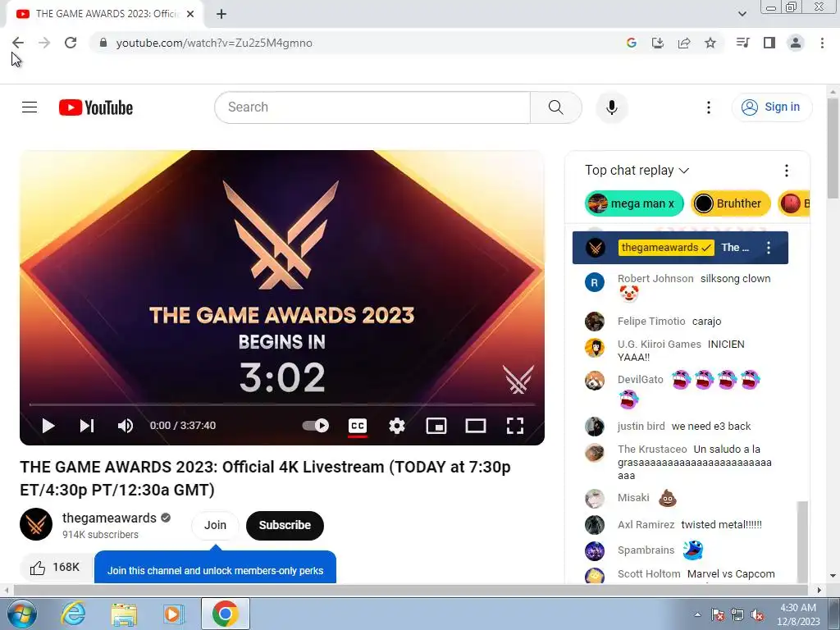Open pinned thegameawards message options
The width and height of the screenshot is (840, 630).
pyautogui.click(x=769, y=248)
